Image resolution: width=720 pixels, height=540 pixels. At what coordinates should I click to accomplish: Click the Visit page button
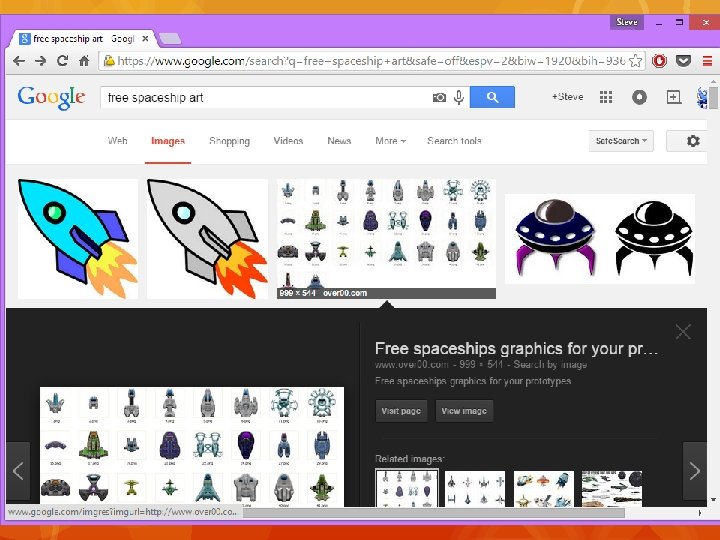click(401, 411)
